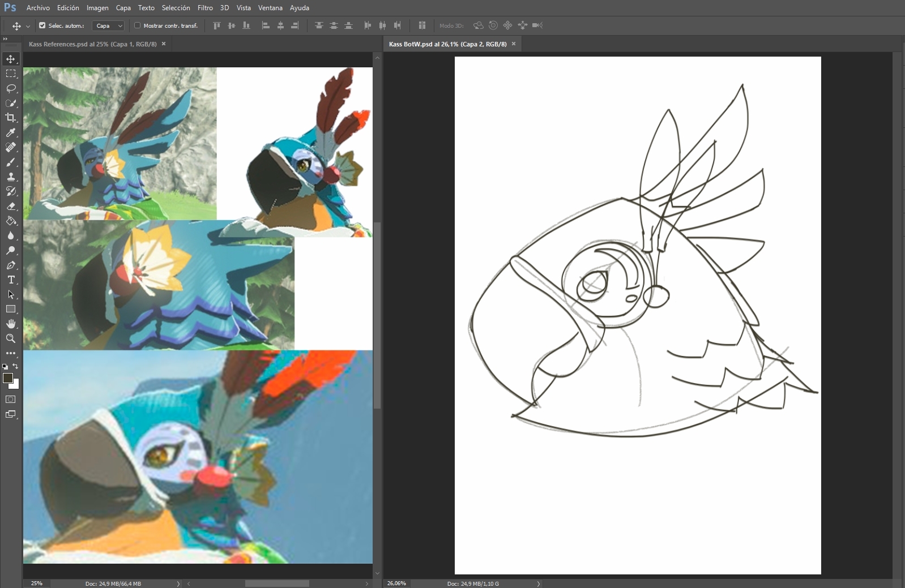Select the Blur tool

tap(11, 235)
